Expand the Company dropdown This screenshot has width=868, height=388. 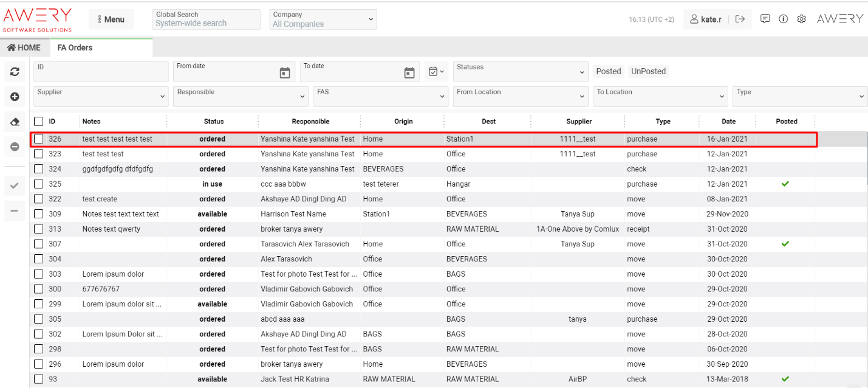pyautogui.click(x=323, y=19)
